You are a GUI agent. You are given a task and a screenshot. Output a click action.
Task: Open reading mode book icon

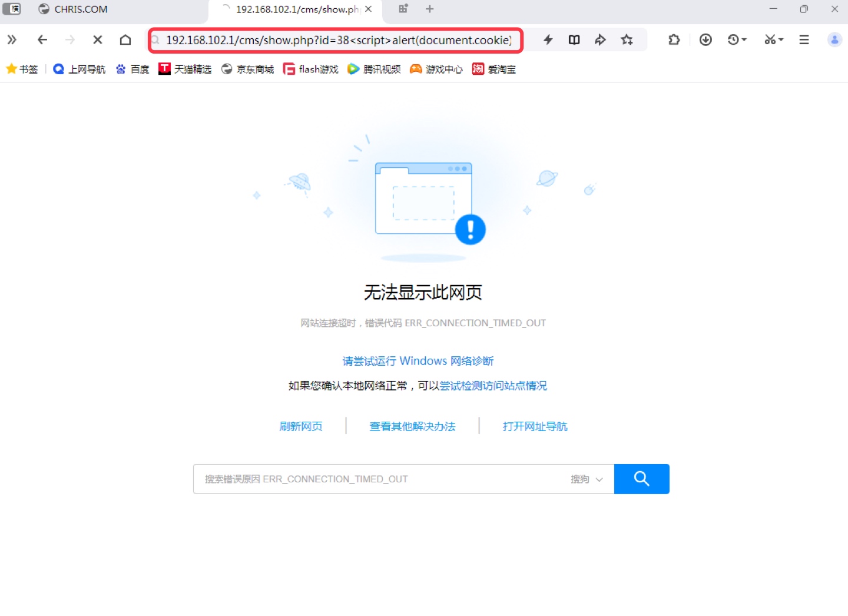pyautogui.click(x=574, y=39)
